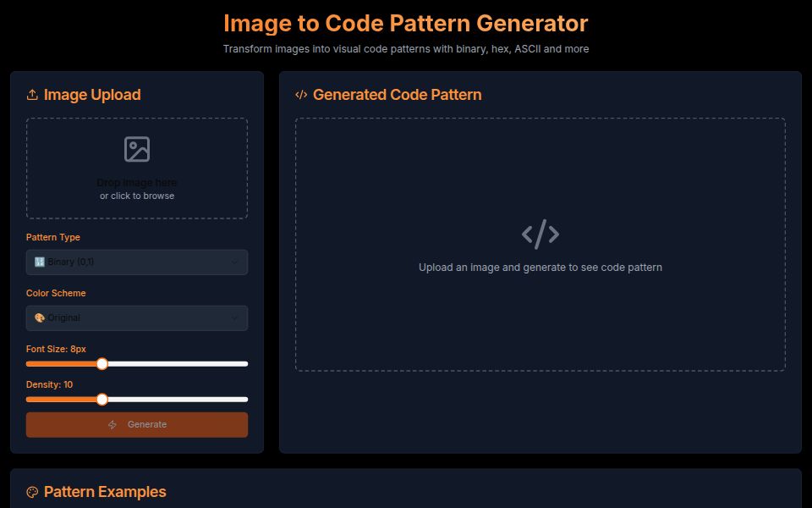Click the palette icon inside Color Scheme selector
This screenshot has width=812, height=508.
39,317
